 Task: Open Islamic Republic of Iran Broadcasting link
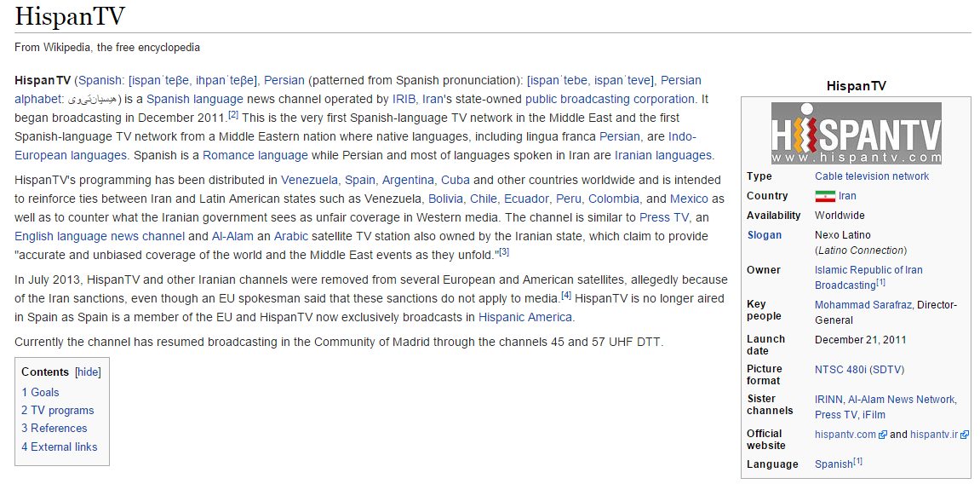[x=868, y=277]
